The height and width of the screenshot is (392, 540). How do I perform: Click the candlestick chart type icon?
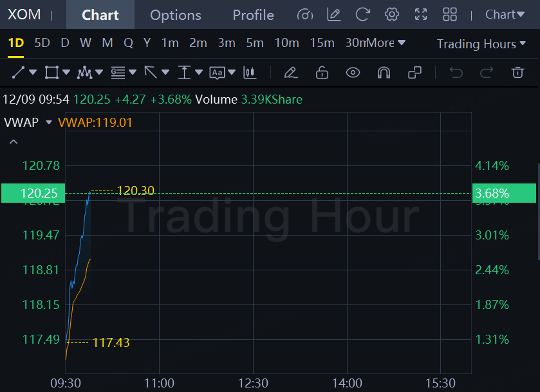[250, 73]
